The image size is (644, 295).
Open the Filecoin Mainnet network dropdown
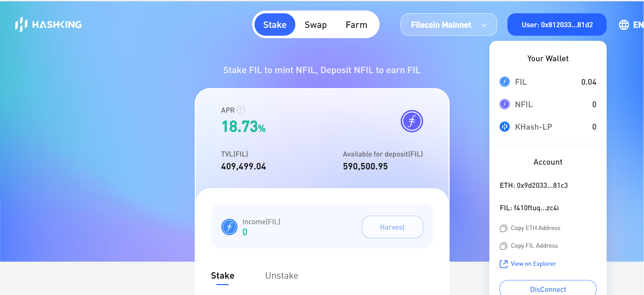pyautogui.click(x=441, y=25)
